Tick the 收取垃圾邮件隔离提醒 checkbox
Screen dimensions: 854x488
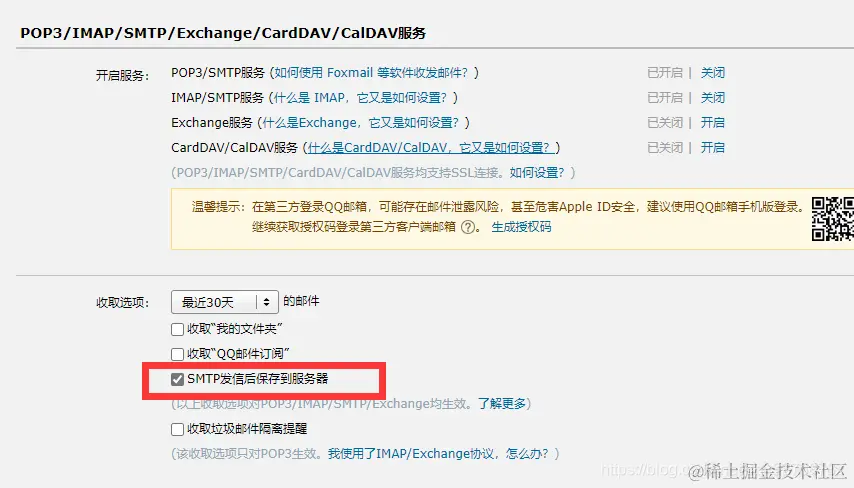pyautogui.click(x=177, y=429)
